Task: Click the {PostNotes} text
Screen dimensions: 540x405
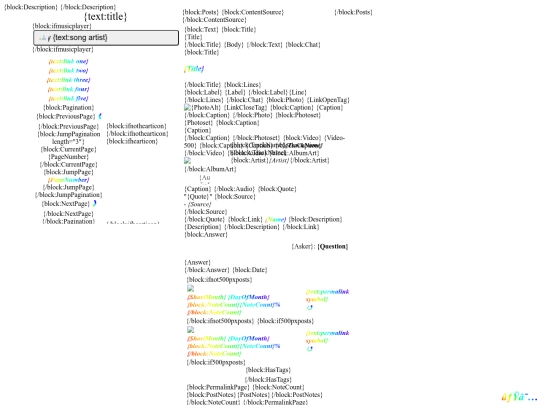Action: coord(254,395)
